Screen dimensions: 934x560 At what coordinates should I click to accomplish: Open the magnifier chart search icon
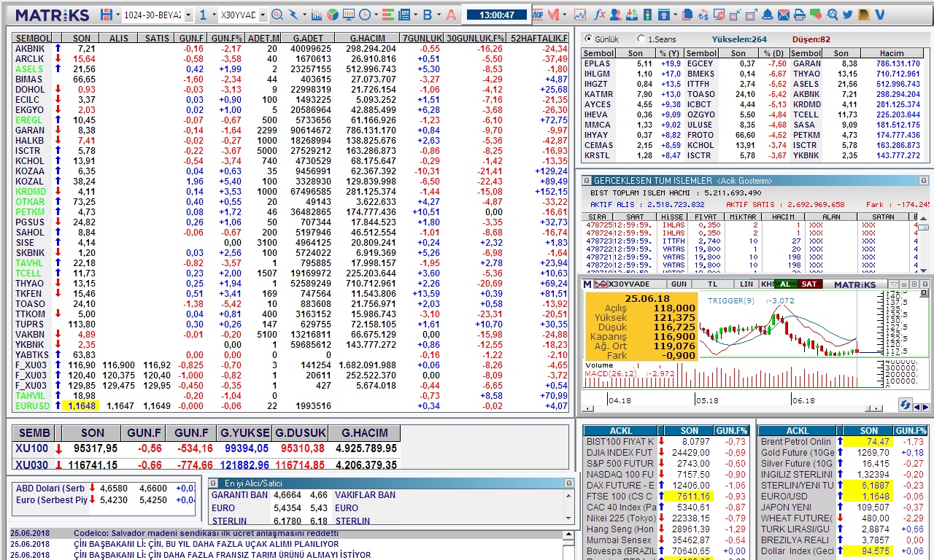tap(277, 15)
